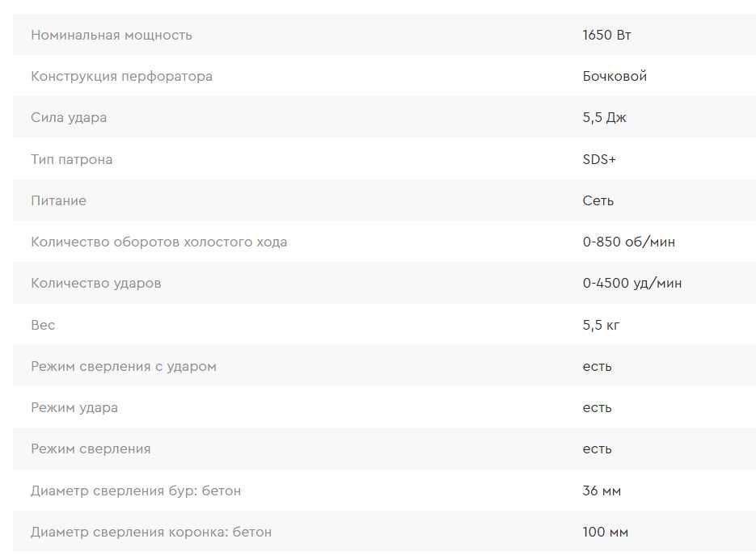Select the "36 мм" drilling diameter value

(x=602, y=491)
